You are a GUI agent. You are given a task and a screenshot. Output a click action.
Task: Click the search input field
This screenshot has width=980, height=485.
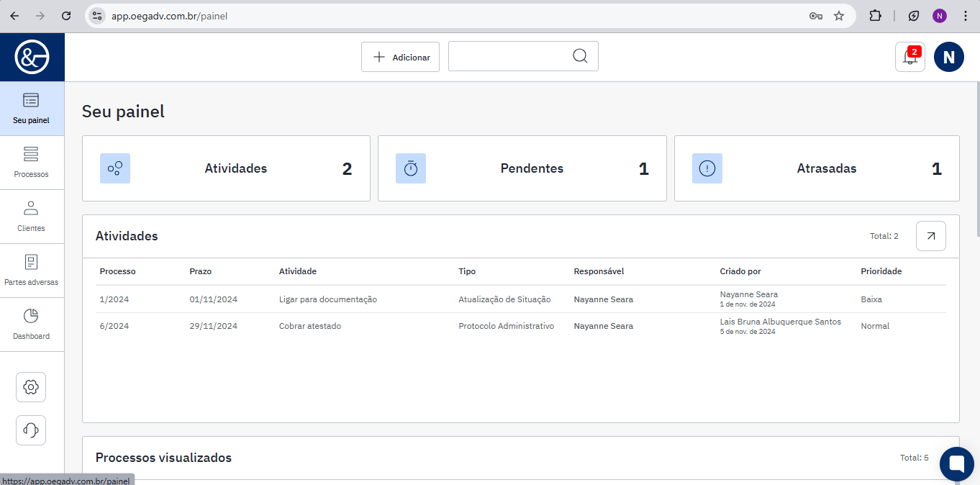click(x=523, y=56)
